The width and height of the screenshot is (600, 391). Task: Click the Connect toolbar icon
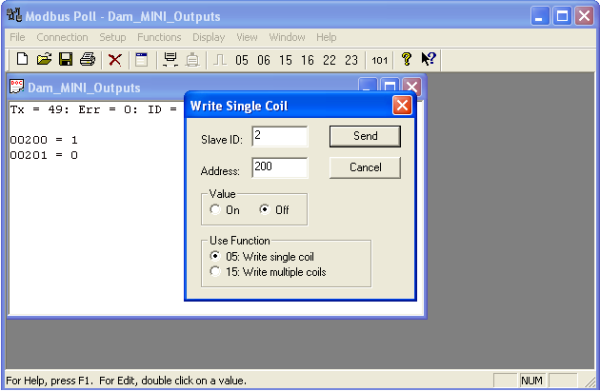(170, 60)
